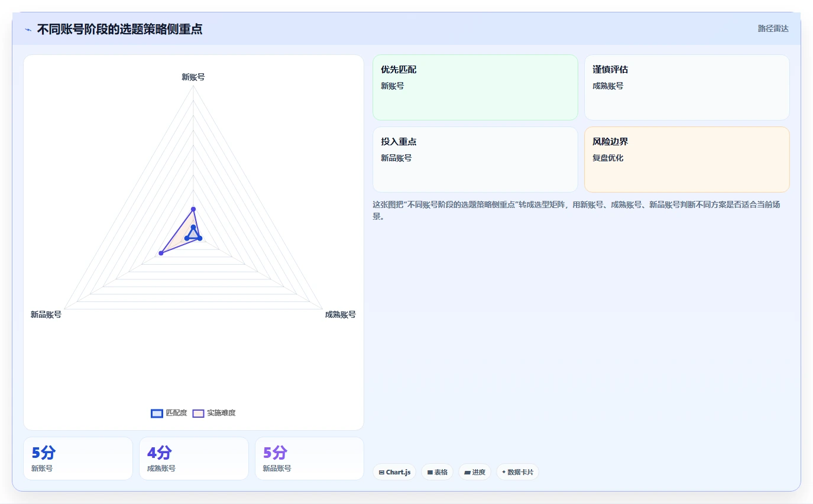Click the 路径雷达 label in the header

pyautogui.click(x=773, y=28)
